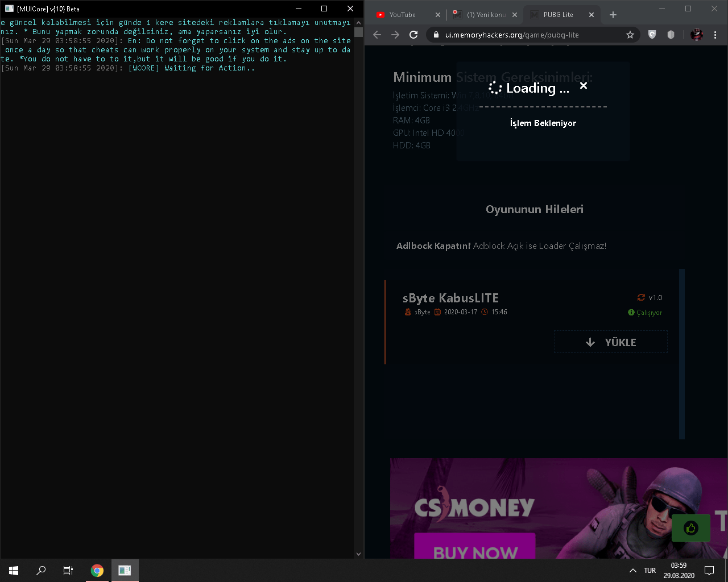Open the TUR input language switcher
Viewport: 728px width, 582px height.
coord(650,570)
